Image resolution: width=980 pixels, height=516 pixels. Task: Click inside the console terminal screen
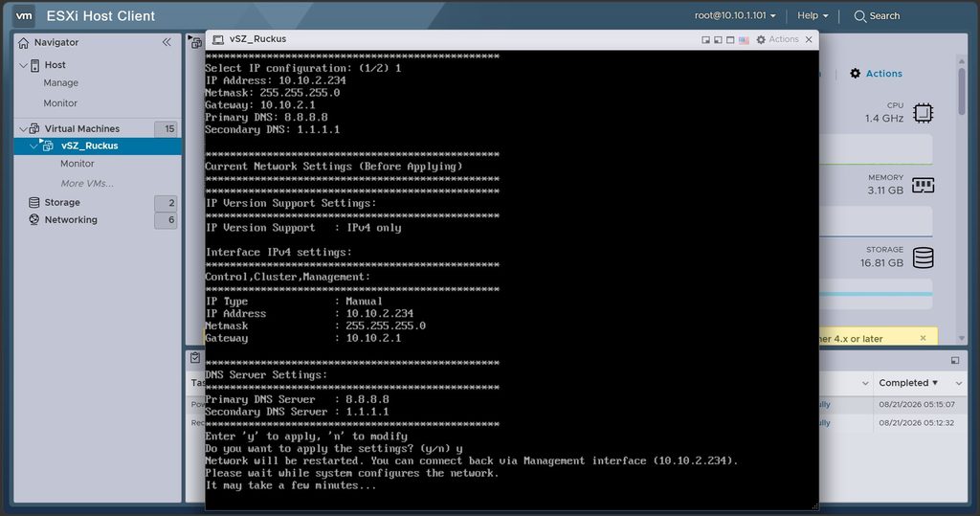point(512,280)
